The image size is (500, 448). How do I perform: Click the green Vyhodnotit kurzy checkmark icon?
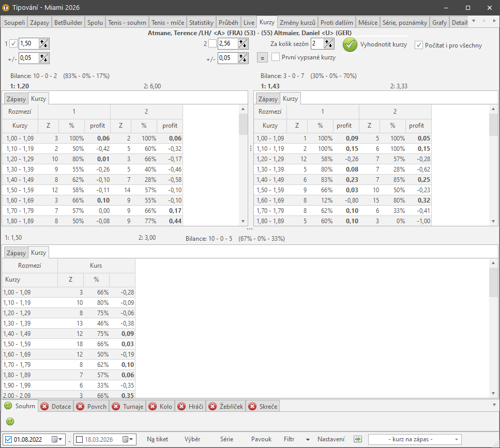pyautogui.click(x=350, y=44)
